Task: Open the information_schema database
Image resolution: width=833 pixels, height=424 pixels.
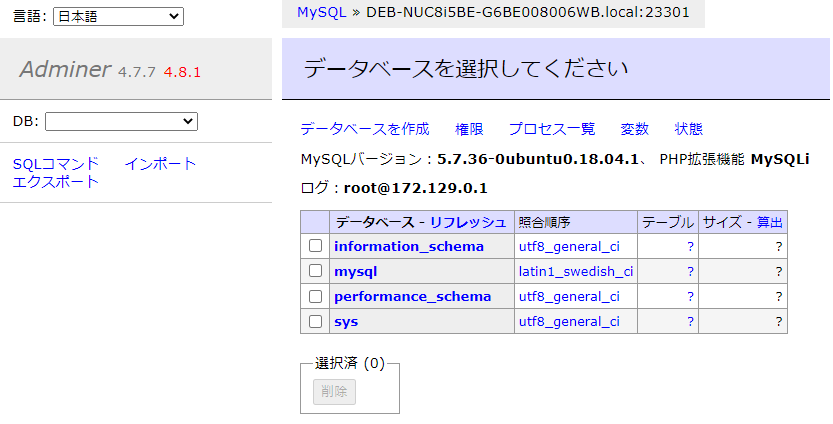Action: coord(408,246)
